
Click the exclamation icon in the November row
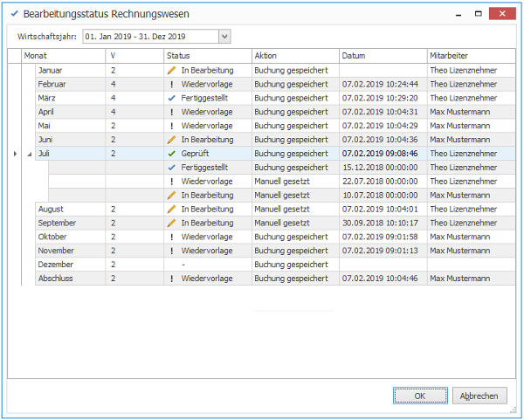pyautogui.click(x=172, y=251)
